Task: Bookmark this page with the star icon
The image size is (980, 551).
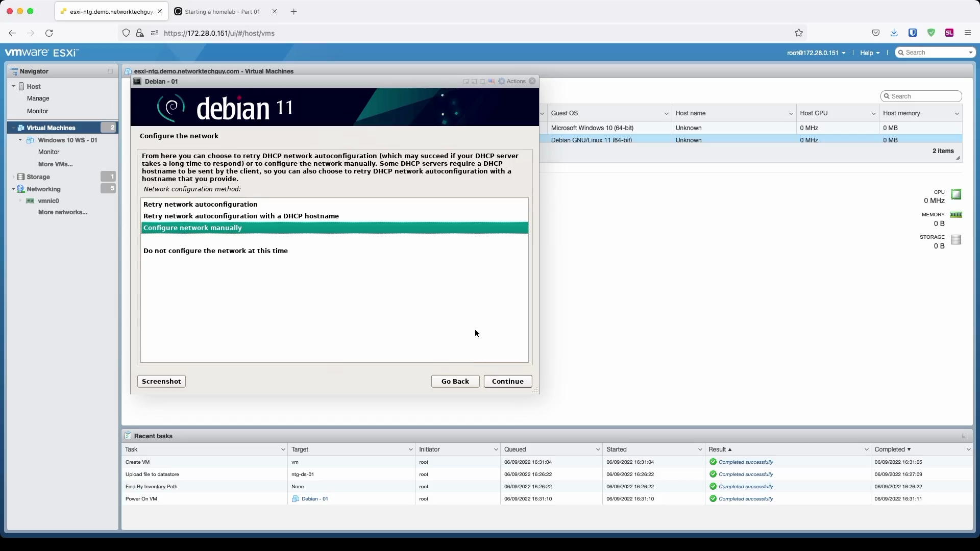Action: pos(799,33)
